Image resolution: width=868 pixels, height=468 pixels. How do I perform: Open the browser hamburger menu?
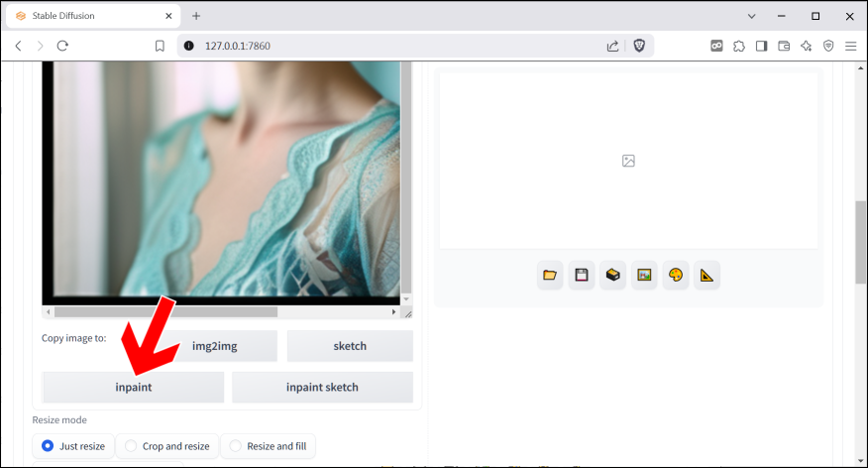coord(850,46)
